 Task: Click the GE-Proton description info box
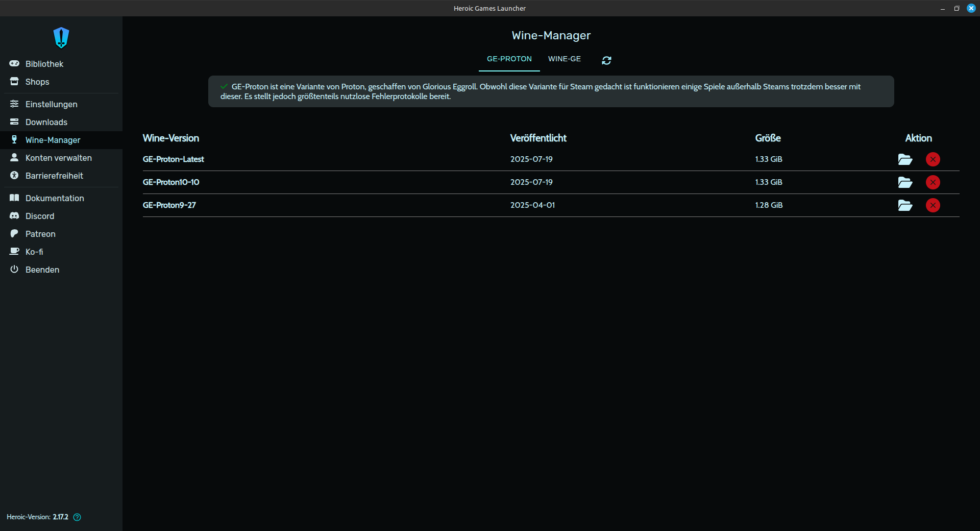[551, 91]
